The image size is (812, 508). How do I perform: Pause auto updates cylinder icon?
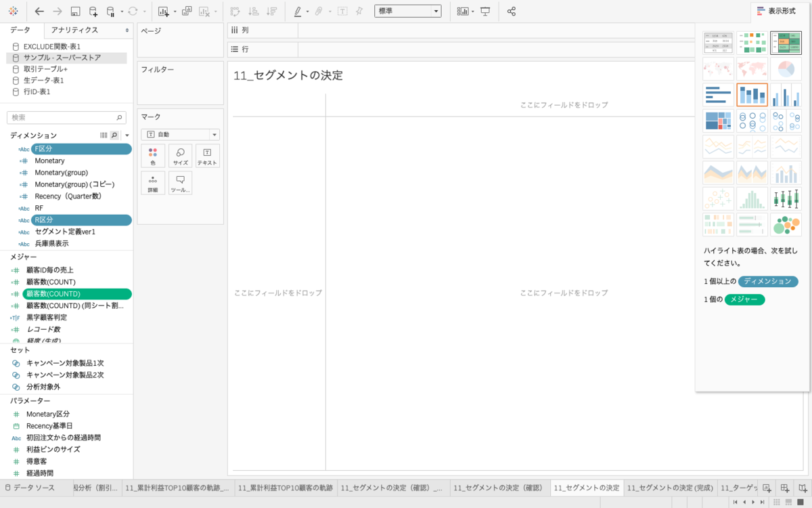[x=111, y=11]
